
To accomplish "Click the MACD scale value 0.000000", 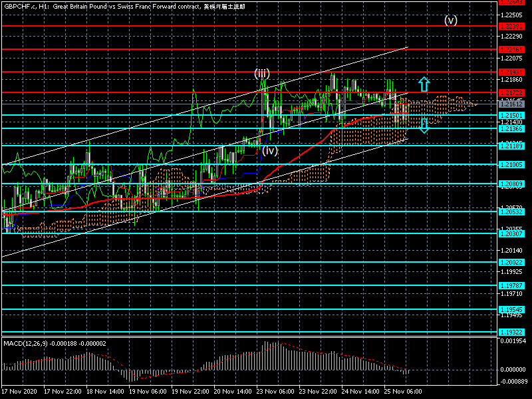I will click(x=513, y=369).
